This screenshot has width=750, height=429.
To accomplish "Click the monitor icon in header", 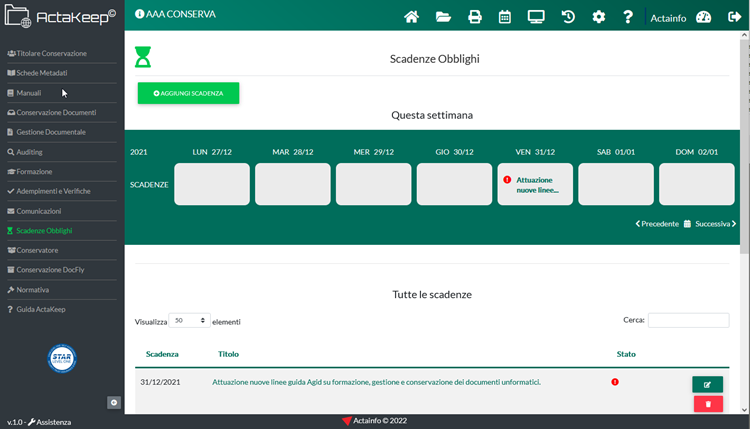I will pyautogui.click(x=536, y=17).
